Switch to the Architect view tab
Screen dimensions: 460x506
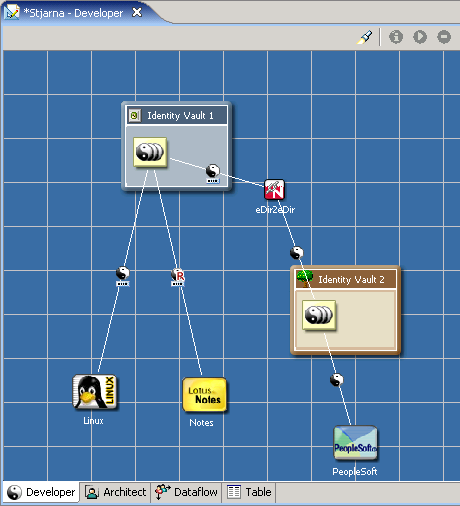point(115,492)
